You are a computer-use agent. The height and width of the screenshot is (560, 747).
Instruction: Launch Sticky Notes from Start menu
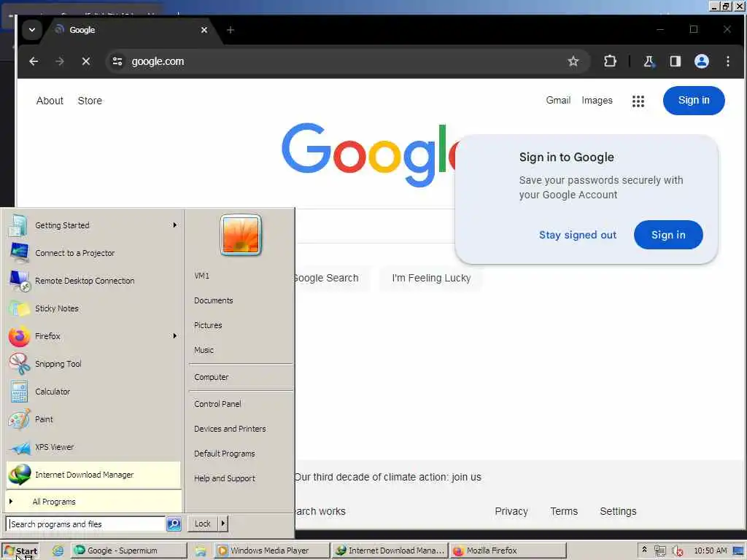click(x=93, y=308)
